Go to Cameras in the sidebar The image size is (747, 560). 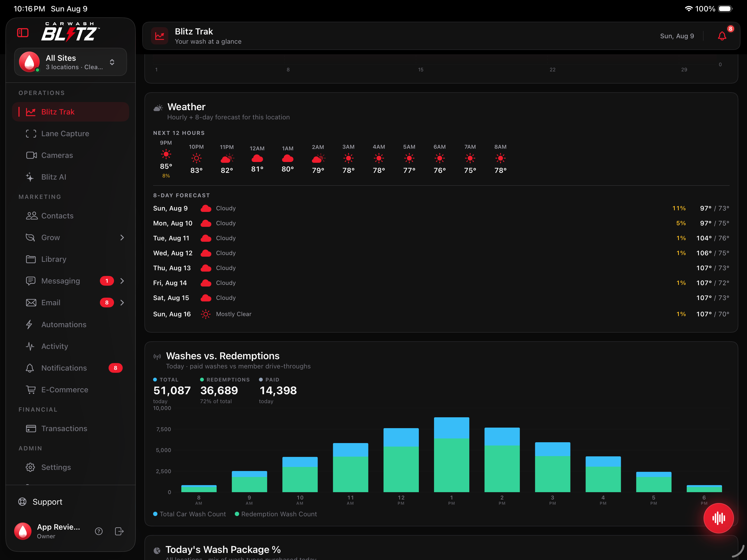coord(71,155)
